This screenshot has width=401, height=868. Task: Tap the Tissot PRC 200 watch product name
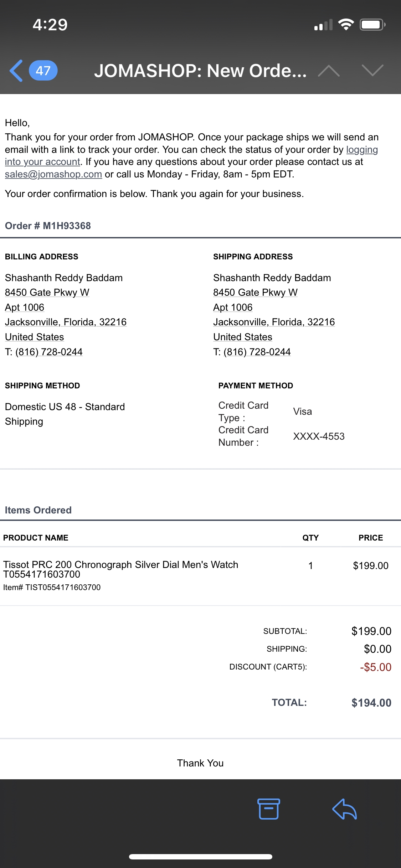click(120, 569)
